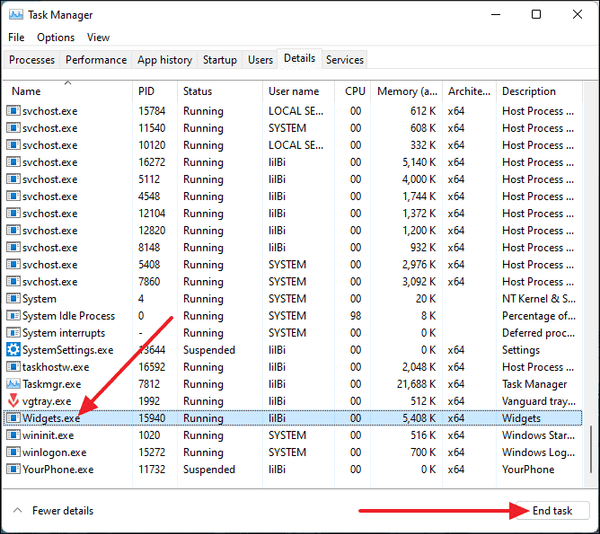
Task: Open the Options menu
Action: [x=55, y=37]
